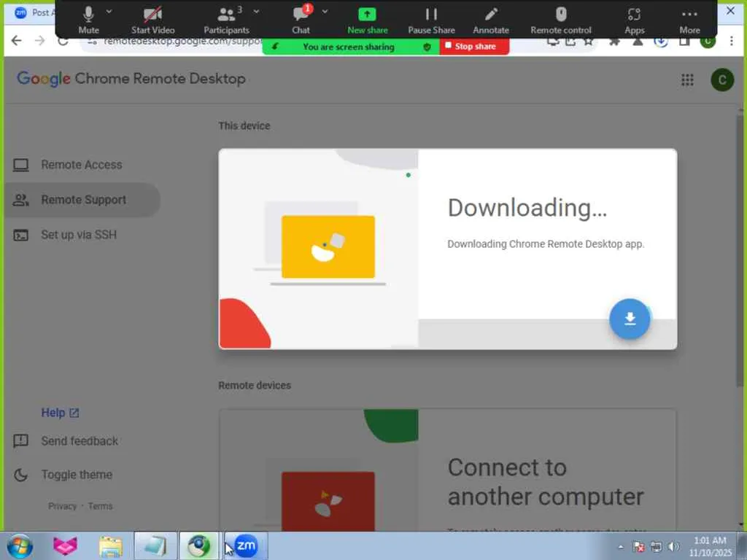The width and height of the screenshot is (747, 560).
Task: Click the connection status icon on sharing bar
Action: tap(275, 47)
